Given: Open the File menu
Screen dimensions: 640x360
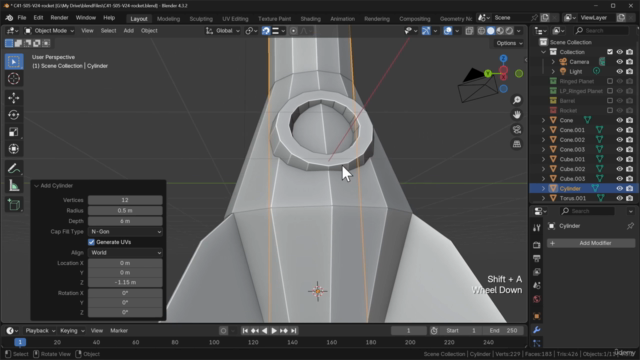Looking at the screenshot, I should (x=22, y=18).
